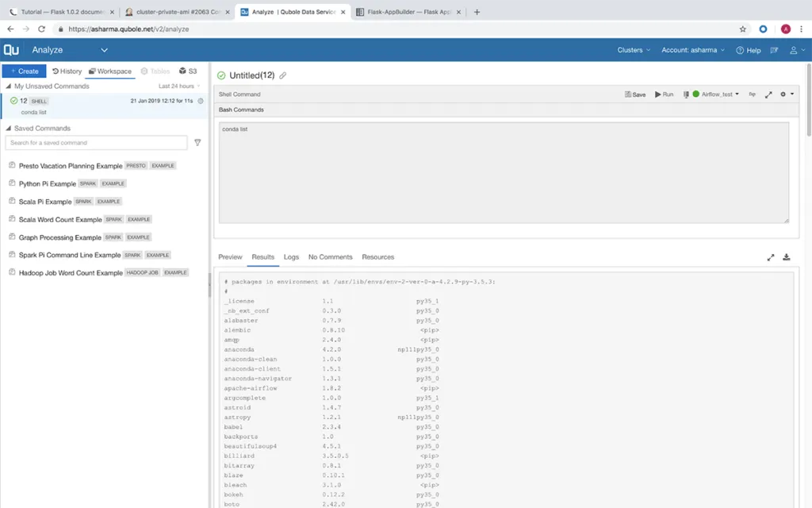The height and width of the screenshot is (508, 812).
Task: Open Presto Vacation Planning Example
Action: tap(71, 166)
